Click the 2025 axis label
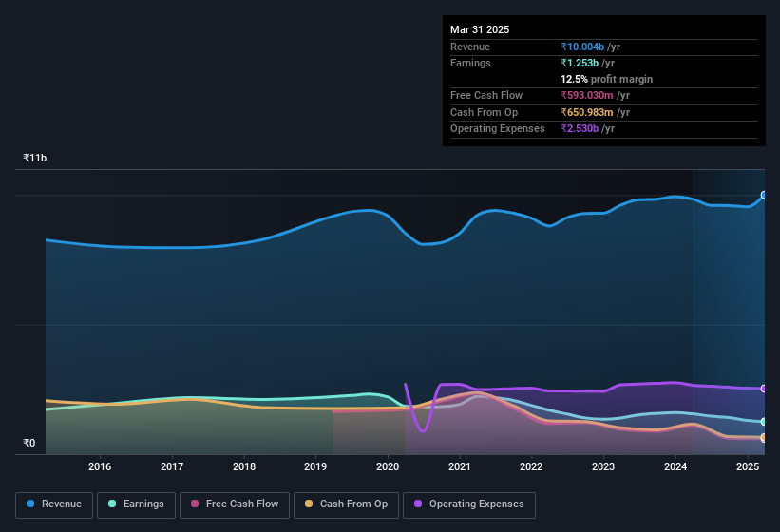The image size is (780, 532). [x=748, y=466]
